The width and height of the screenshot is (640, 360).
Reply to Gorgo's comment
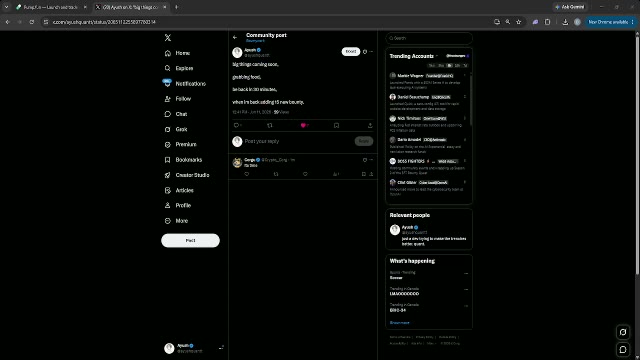pyautogui.click(x=247, y=174)
